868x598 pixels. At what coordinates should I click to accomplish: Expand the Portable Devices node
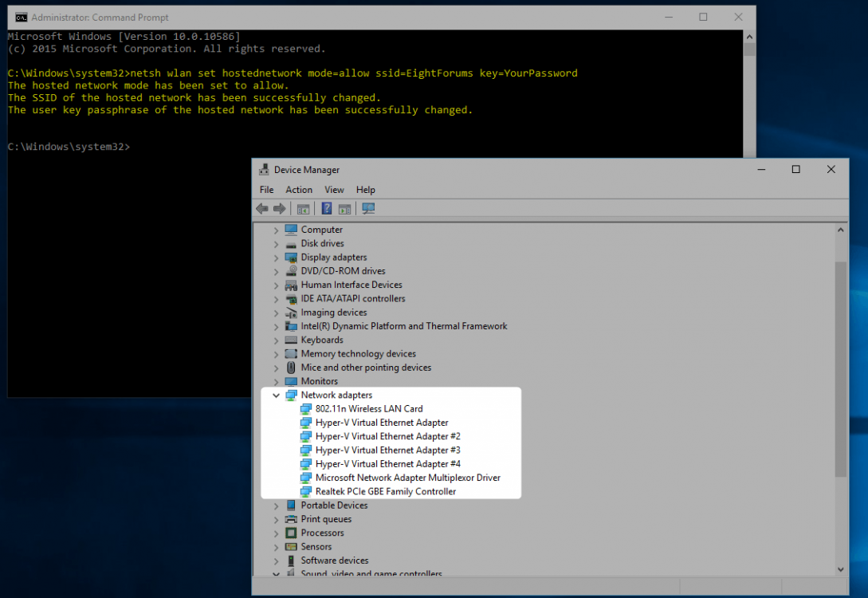coord(276,505)
